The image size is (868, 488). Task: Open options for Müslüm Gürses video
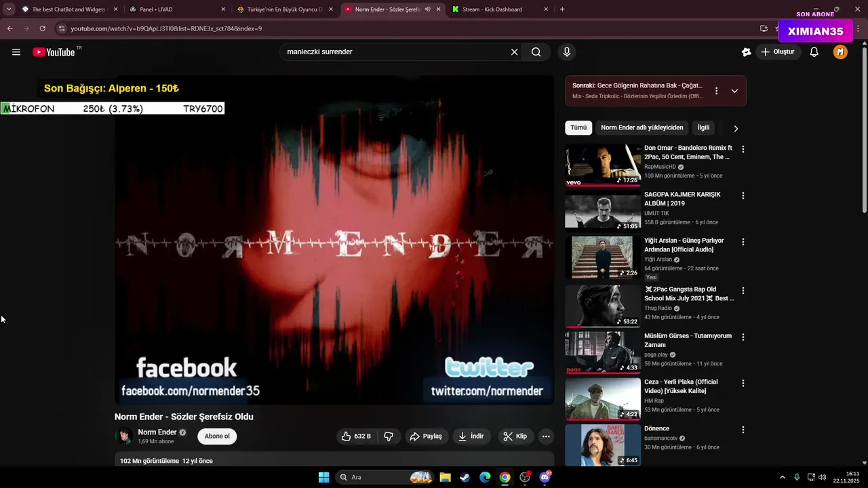[x=743, y=338]
